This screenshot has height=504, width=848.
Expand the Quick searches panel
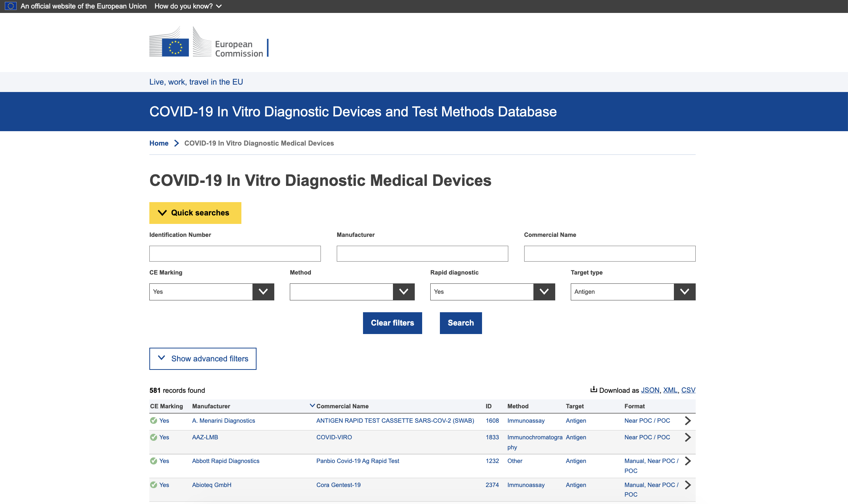pos(195,213)
